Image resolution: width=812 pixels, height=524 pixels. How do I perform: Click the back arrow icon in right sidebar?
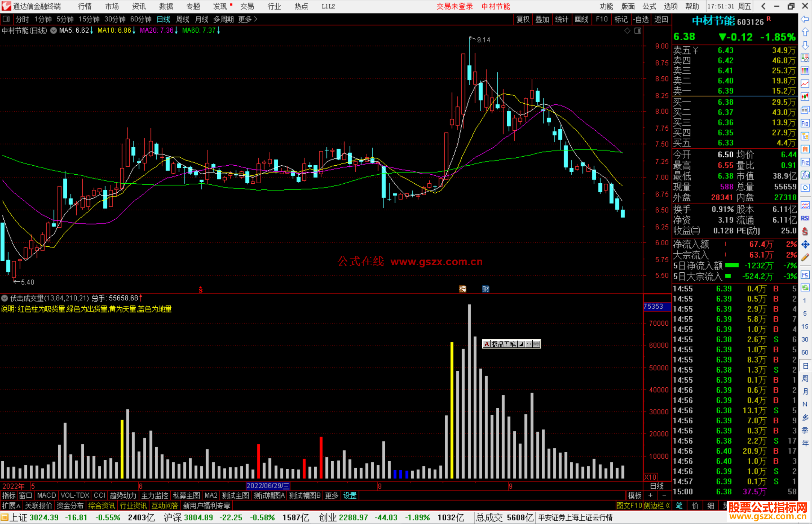805,19
